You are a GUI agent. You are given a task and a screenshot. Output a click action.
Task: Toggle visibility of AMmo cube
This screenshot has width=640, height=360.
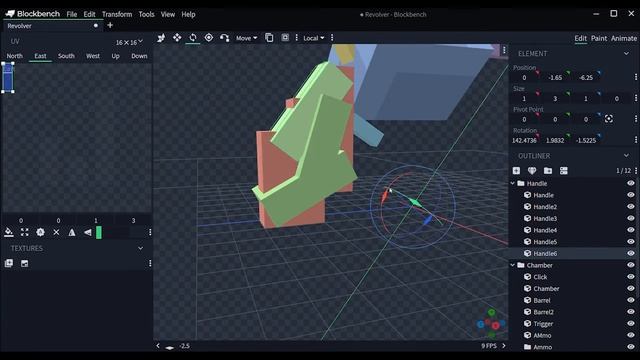tap(631, 336)
